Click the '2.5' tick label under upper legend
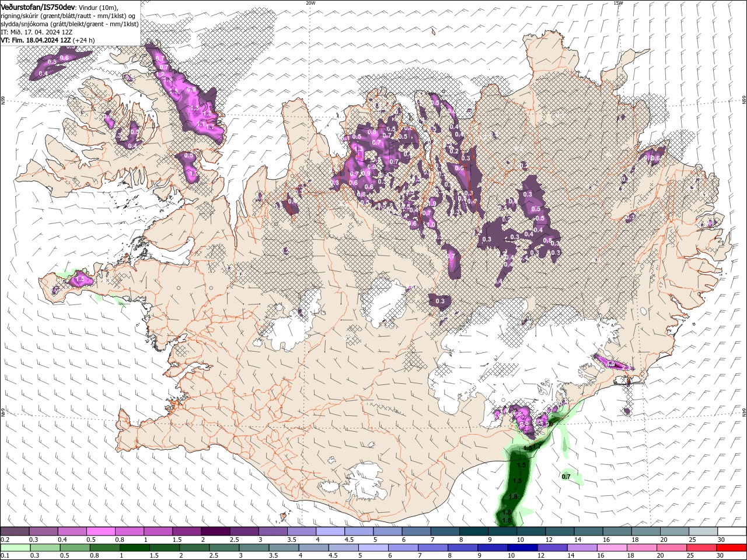The height and width of the screenshot is (560, 747). [x=234, y=540]
